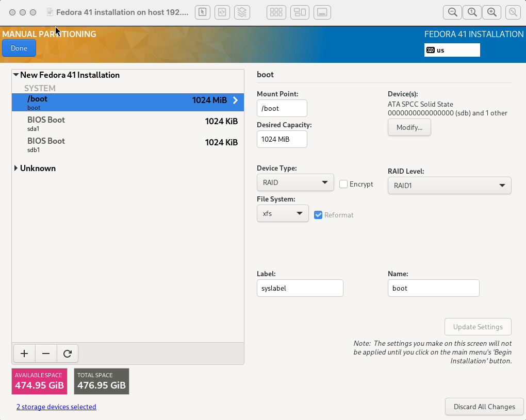The height and width of the screenshot is (420, 526).
Task: Click Discard All Changes
Action: pos(484,407)
